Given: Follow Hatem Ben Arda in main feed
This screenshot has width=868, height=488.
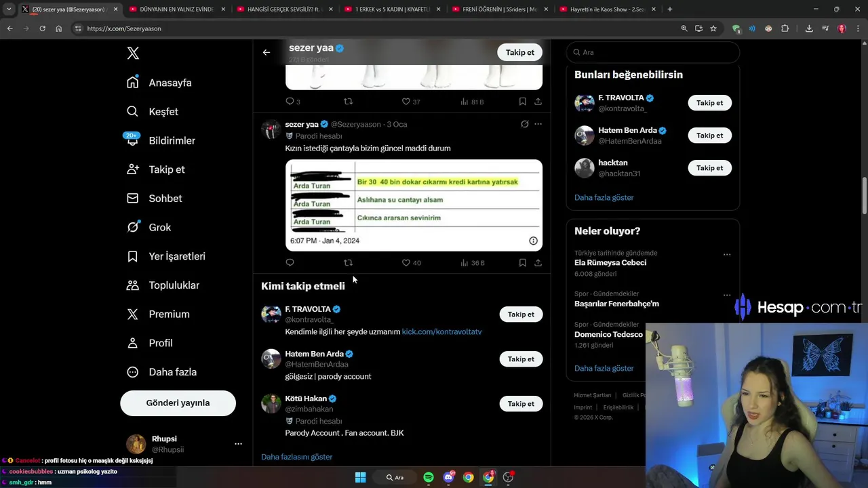Looking at the screenshot, I should [x=521, y=359].
